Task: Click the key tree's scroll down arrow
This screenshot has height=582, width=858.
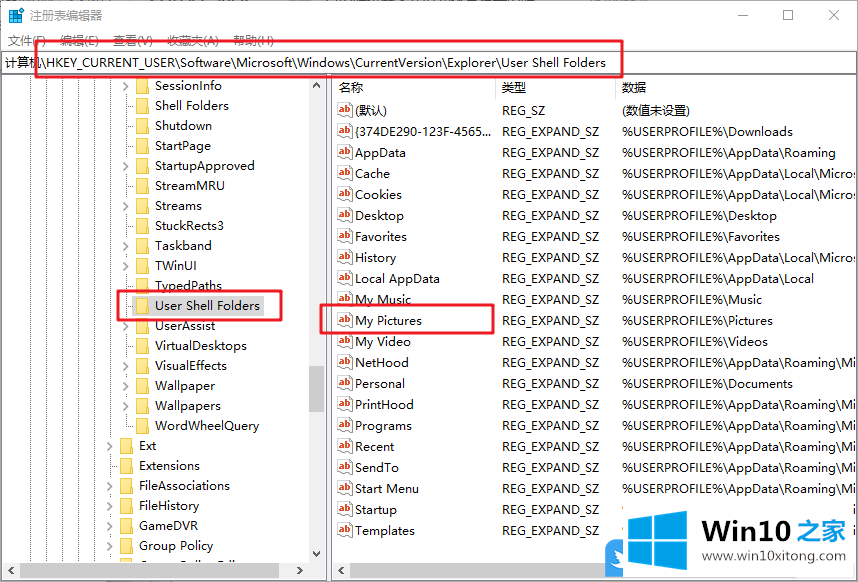Action: [316, 554]
